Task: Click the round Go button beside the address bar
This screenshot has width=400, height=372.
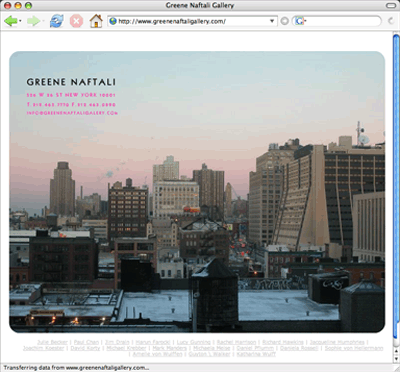Action: point(284,21)
